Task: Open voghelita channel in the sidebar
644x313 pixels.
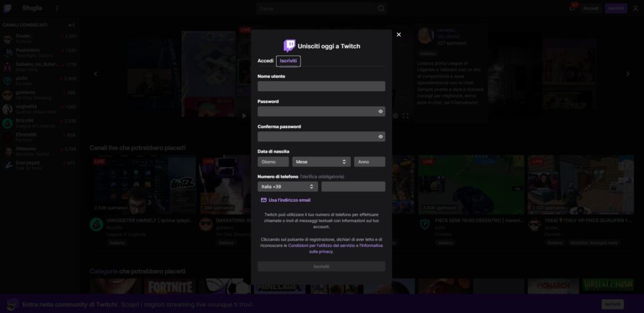Action: [x=40, y=109]
